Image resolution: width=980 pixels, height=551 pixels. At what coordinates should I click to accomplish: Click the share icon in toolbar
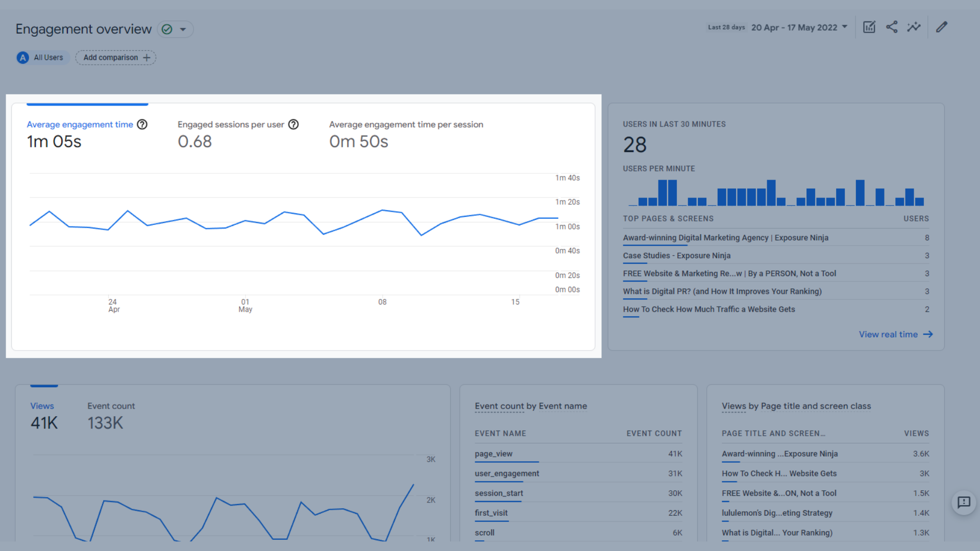(x=891, y=28)
